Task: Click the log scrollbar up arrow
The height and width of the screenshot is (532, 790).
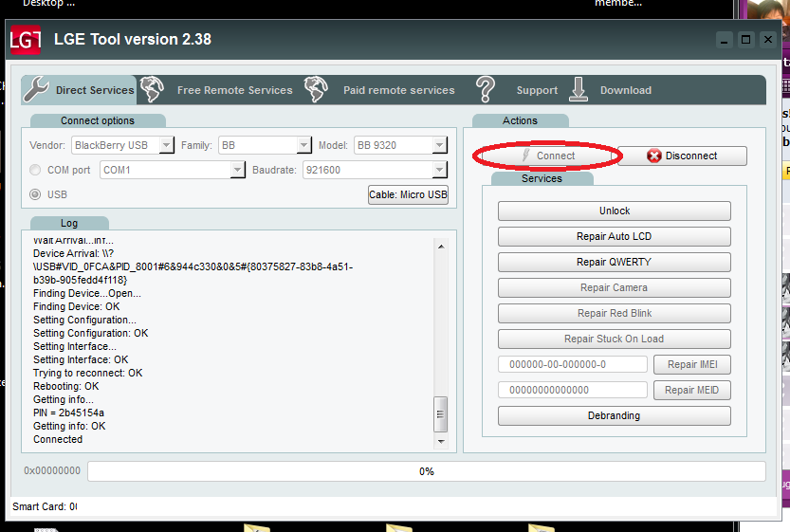Action: pos(441,247)
